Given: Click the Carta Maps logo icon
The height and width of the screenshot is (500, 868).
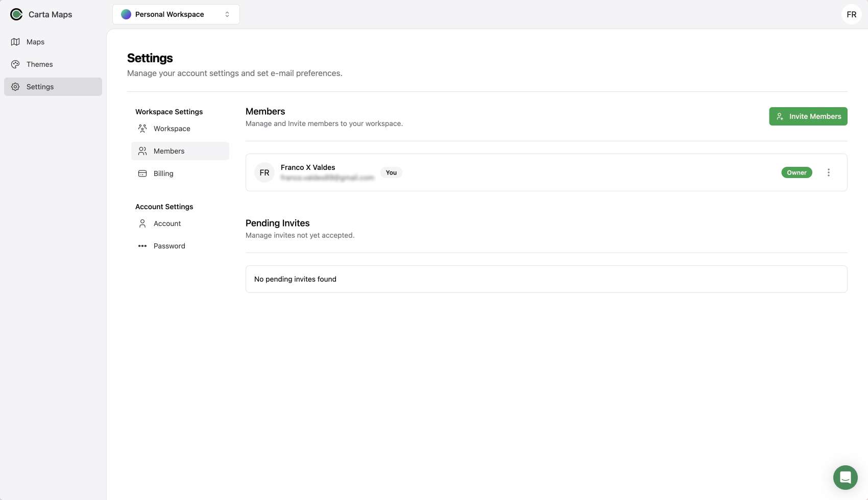Looking at the screenshot, I should 16,14.
